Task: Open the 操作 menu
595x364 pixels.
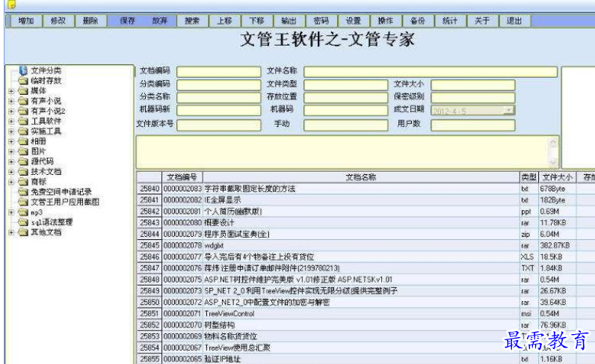Action: point(386,21)
